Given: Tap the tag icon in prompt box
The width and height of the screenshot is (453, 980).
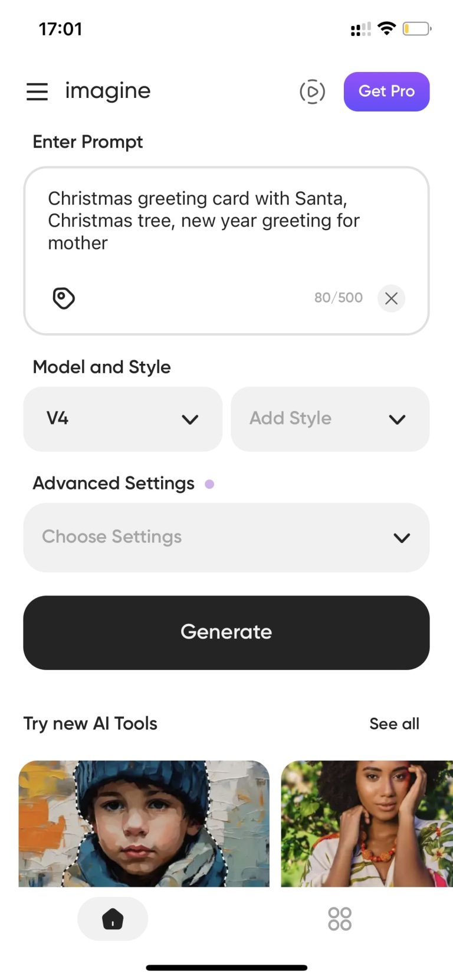Looking at the screenshot, I should [64, 298].
